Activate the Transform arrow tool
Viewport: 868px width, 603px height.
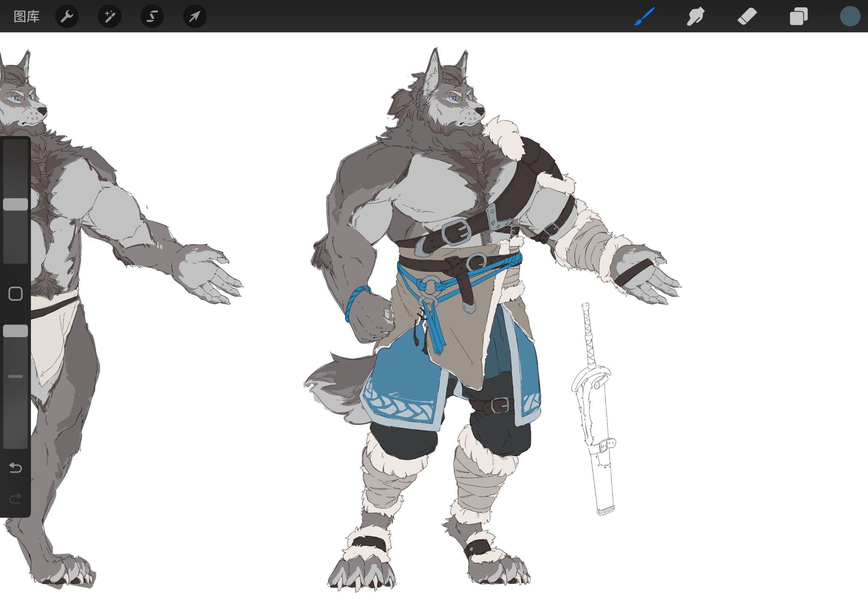click(x=195, y=17)
